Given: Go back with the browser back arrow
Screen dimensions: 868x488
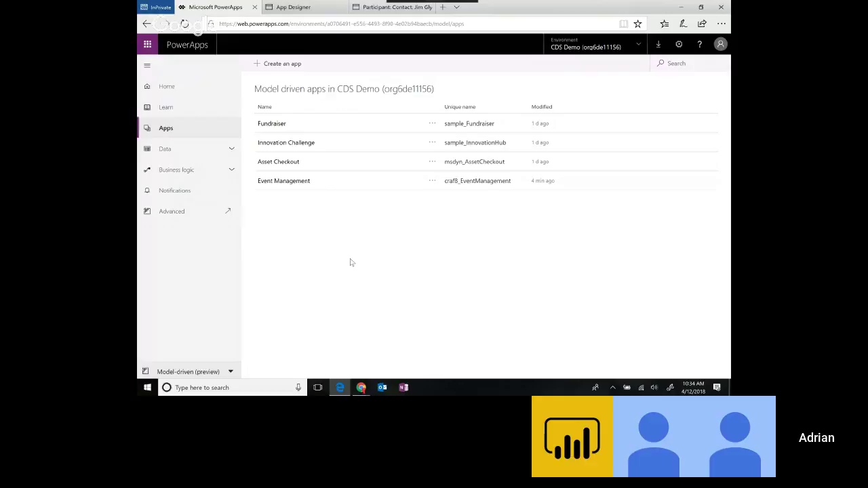Looking at the screenshot, I should click(147, 24).
